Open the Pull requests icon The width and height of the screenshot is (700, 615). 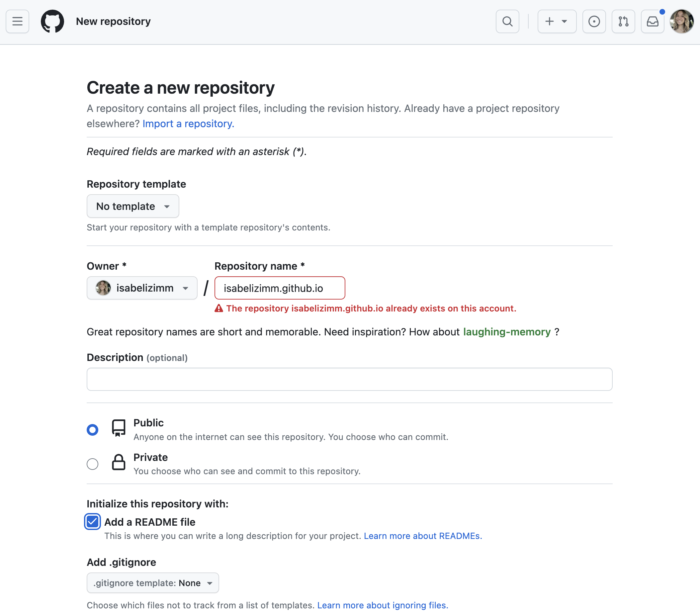tap(623, 21)
